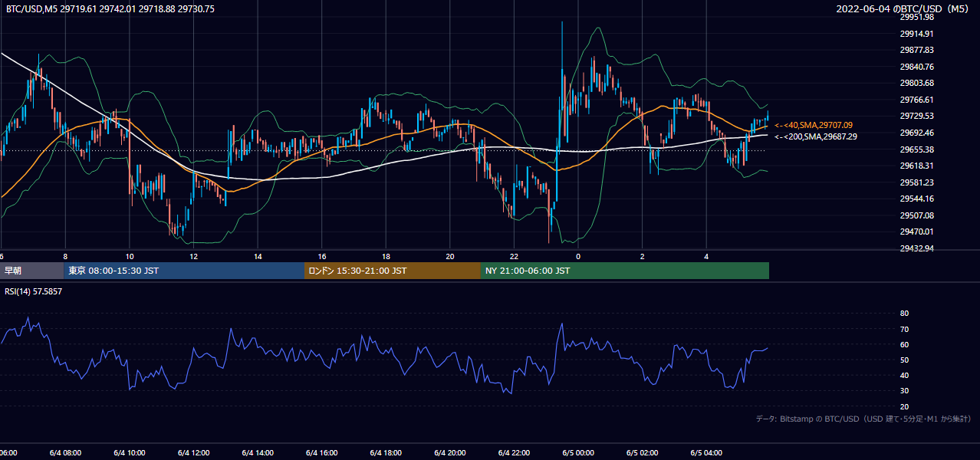The width and height of the screenshot is (980, 460).
Task: Click price axis value 29951.98
Action: click(916, 17)
